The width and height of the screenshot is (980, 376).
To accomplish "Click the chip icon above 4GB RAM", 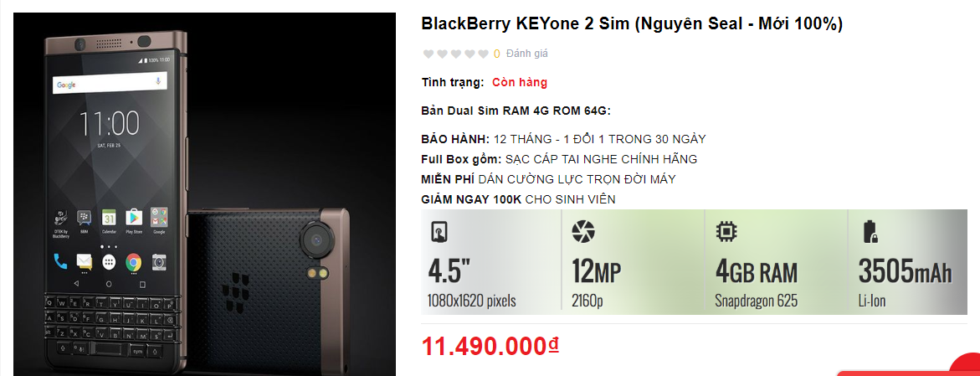I will pyautogui.click(x=726, y=232).
